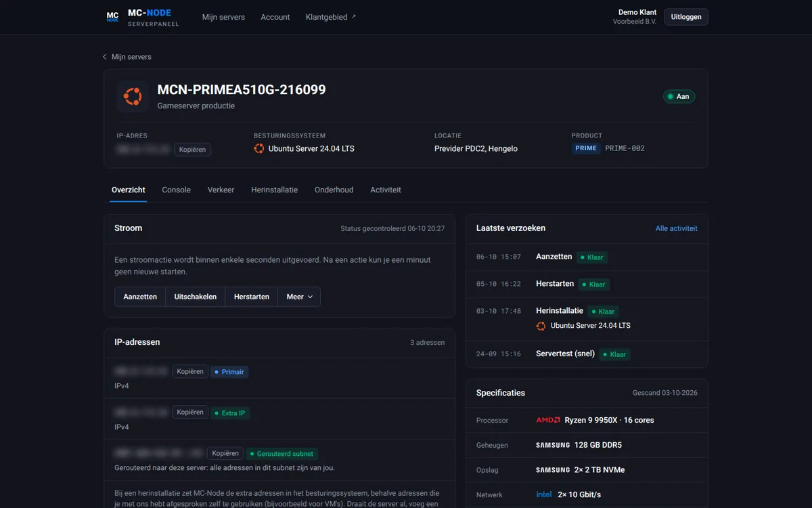
Task: Click the Klaar badge for Servertest (snel)
Action: pyautogui.click(x=614, y=354)
